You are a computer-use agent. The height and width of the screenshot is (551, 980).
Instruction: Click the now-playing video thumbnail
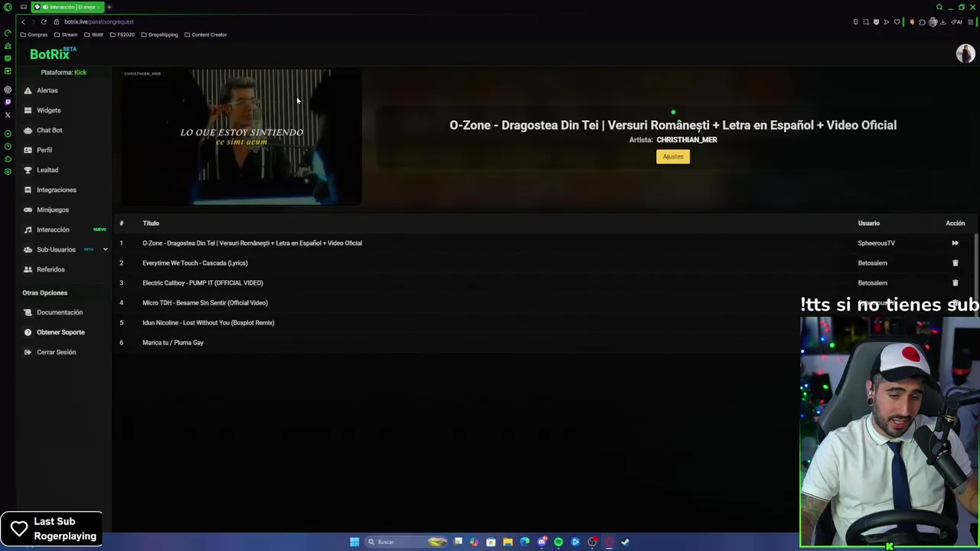pos(241,137)
